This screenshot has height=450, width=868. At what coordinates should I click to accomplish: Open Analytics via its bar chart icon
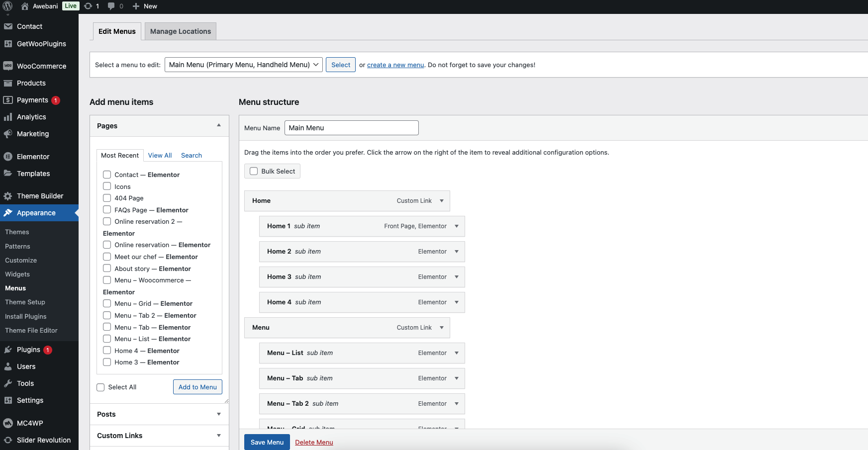click(x=8, y=117)
